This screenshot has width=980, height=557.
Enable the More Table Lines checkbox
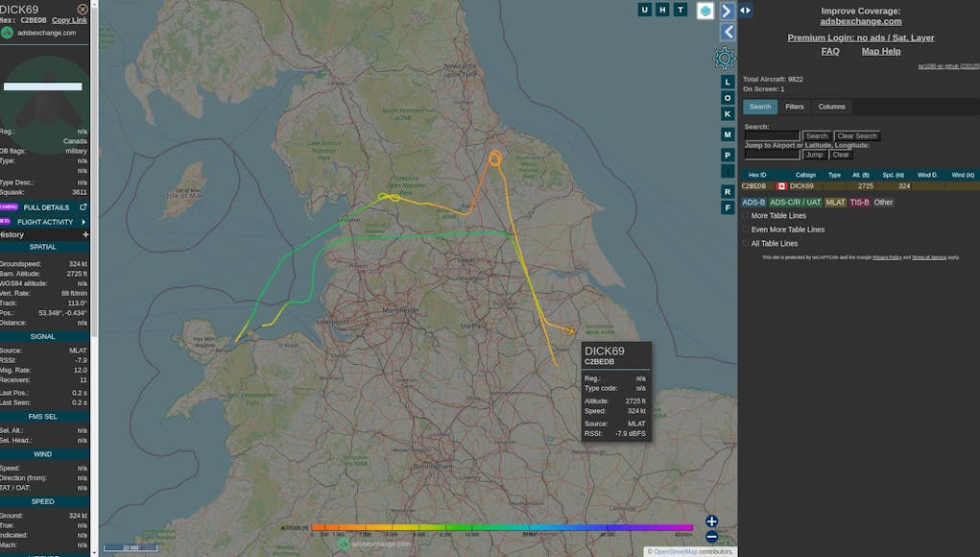click(x=746, y=216)
